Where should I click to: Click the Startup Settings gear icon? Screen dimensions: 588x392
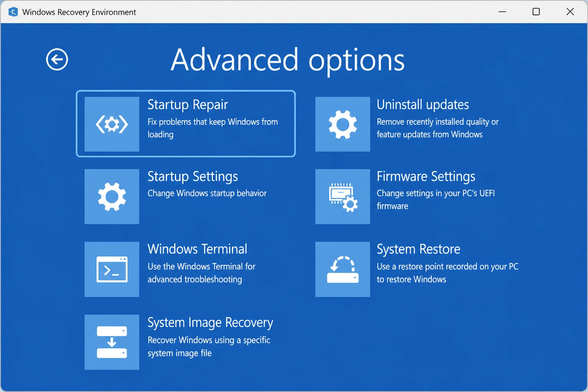[112, 196]
